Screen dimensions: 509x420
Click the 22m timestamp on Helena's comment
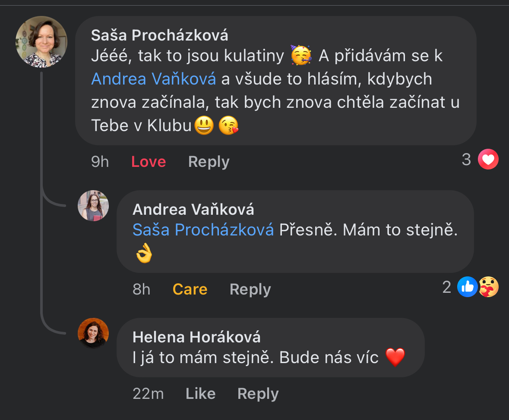[148, 394]
